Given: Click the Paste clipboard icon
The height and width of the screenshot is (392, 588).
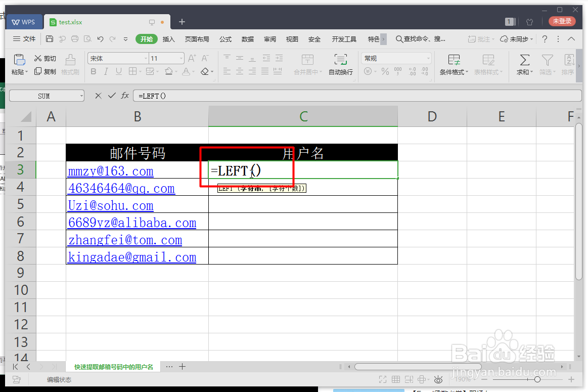Looking at the screenshot, I should click(x=19, y=60).
